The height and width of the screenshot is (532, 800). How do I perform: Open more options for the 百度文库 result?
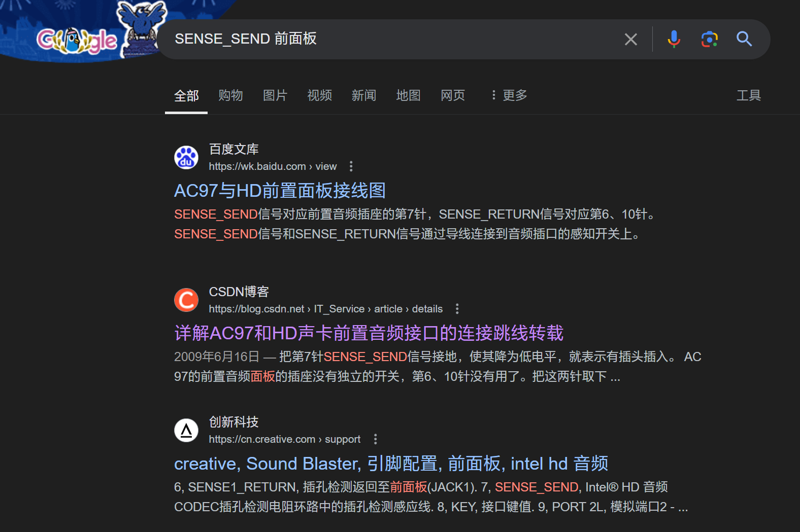click(x=351, y=166)
